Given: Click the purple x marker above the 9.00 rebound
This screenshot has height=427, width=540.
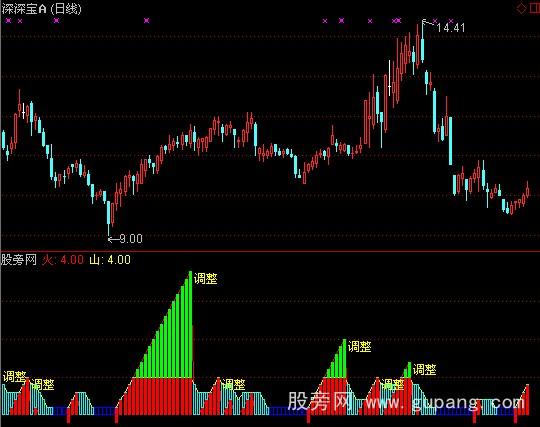Looking at the screenshot, I should point(147,21).
